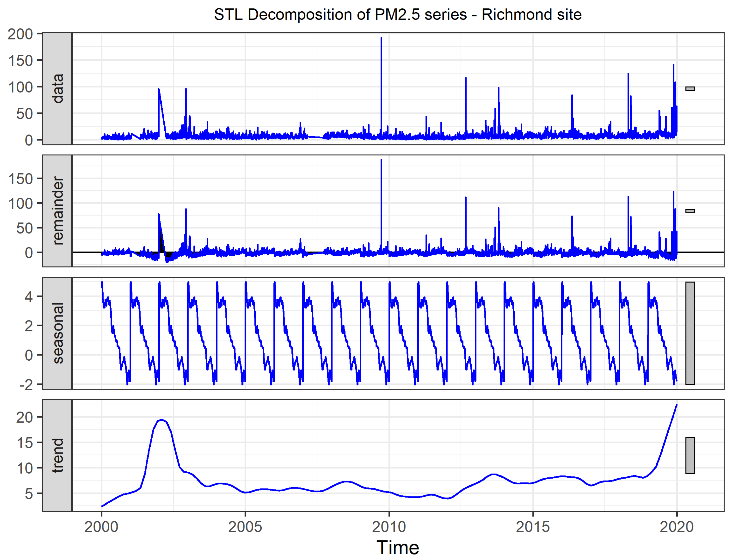Click the 2000 x-axis tick label
Image resolution: width=735 pixels, height=560 pixels.
[x=101, y=527]
